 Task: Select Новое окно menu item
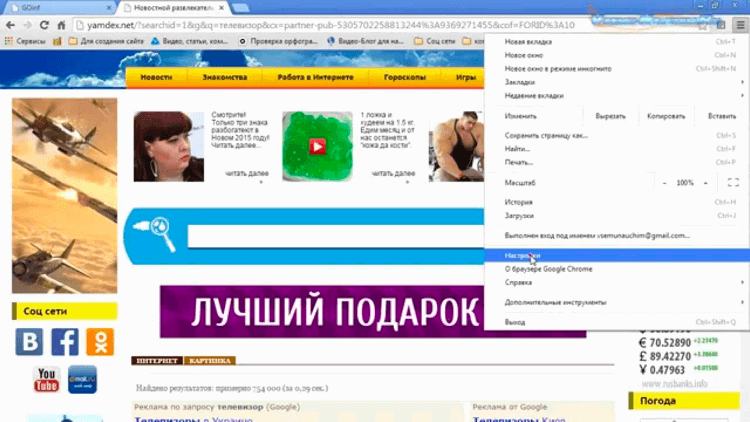pyautogui.click(x=617, y=55)
